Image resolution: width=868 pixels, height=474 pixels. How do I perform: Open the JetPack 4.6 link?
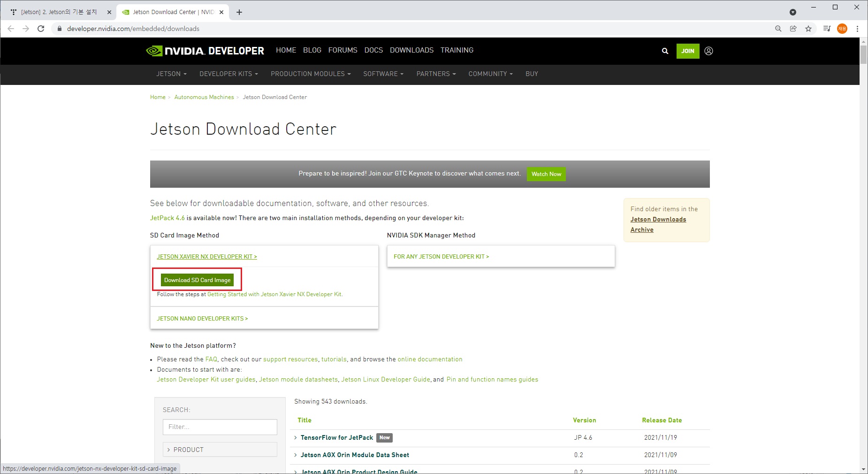pos(168,218)
